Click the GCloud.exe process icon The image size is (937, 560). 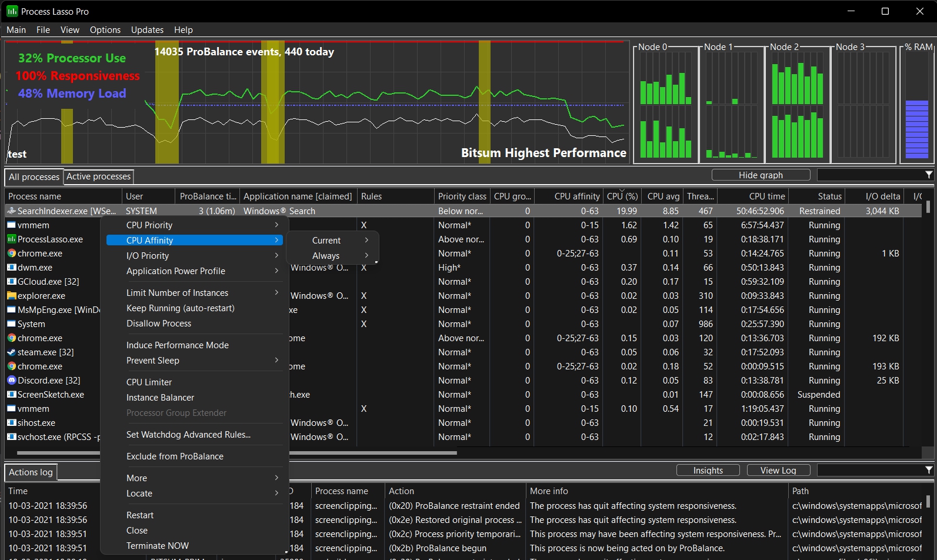tap(11, 281)
